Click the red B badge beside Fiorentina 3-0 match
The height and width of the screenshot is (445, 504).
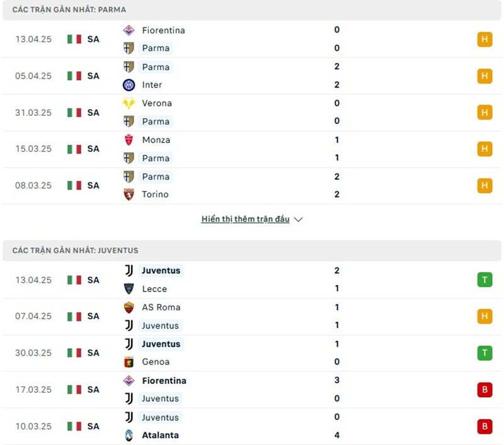pyautogui.click(x=484, y=390)
